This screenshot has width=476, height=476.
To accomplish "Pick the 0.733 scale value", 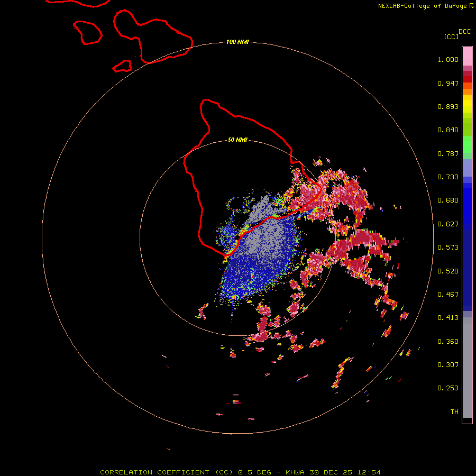I will pyautogui.click(x=448, y=177).
